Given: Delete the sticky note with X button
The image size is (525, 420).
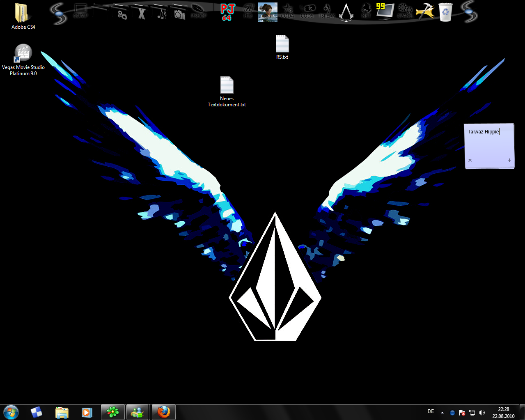Looking at the screenshot, I should (x=470, y=161).
